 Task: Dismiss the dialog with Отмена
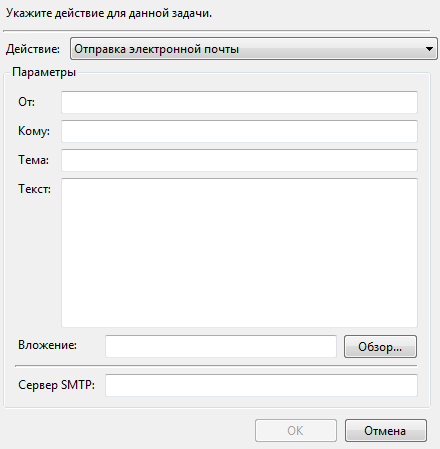[x=386, y=431]
